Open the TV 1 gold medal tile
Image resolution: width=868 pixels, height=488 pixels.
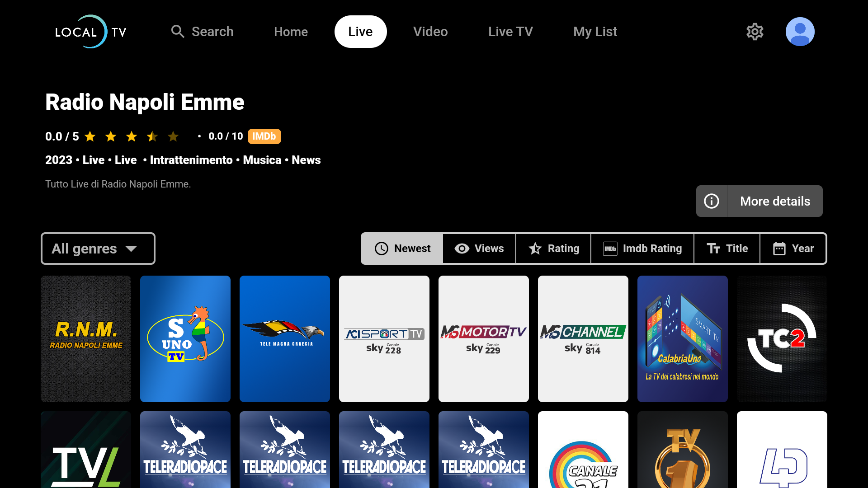[683, 450]
